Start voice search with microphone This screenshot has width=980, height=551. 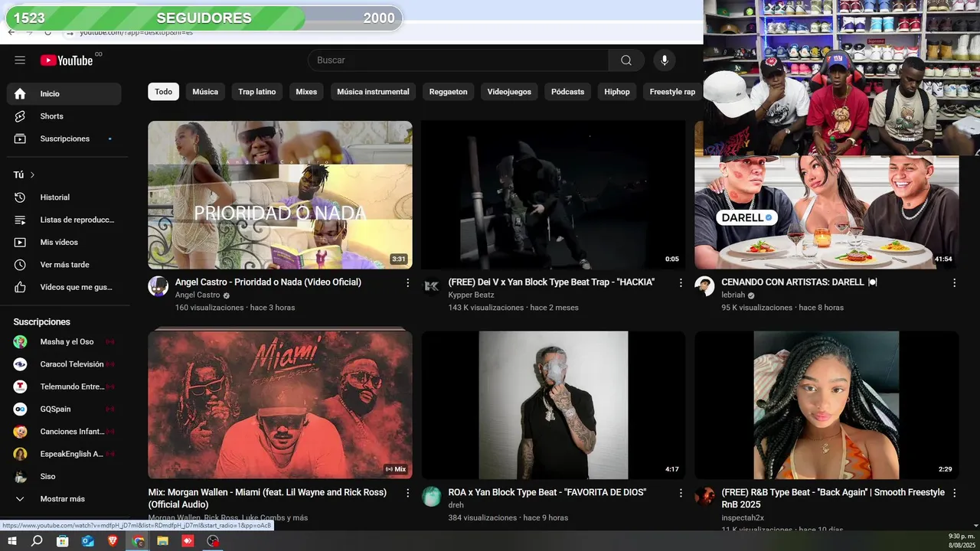(x=665, y=60)
